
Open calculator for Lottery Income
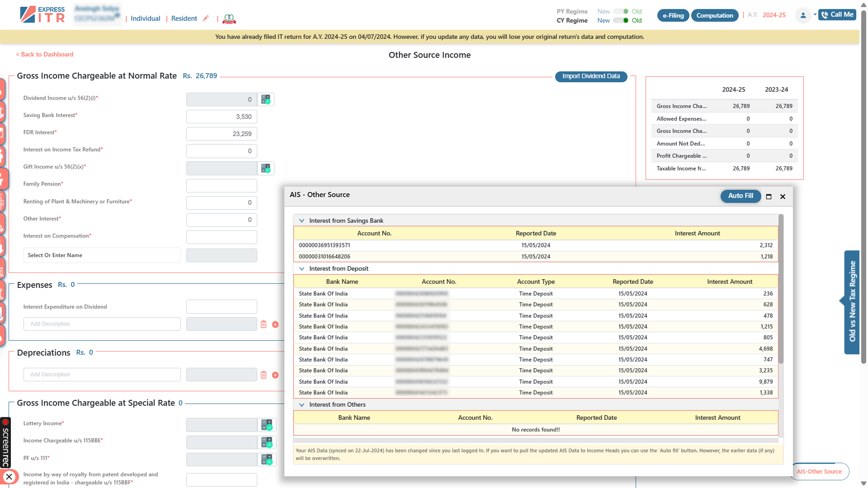(x=266, y=425)
